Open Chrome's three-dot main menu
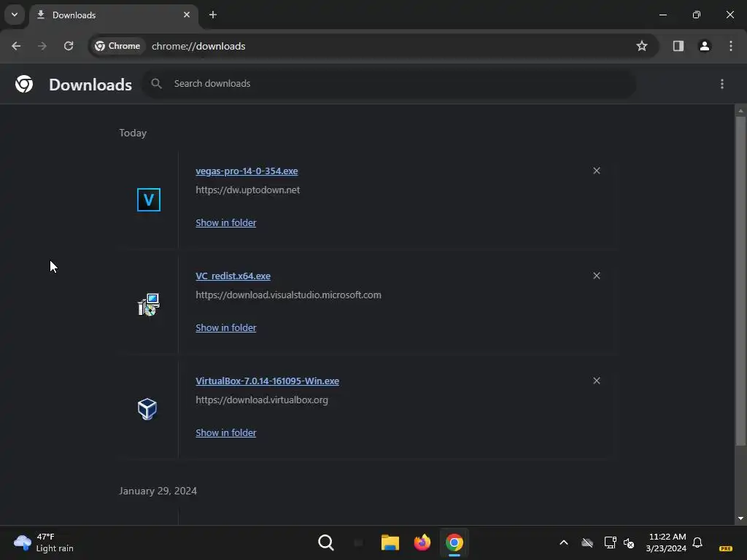 tap(731, 46)
